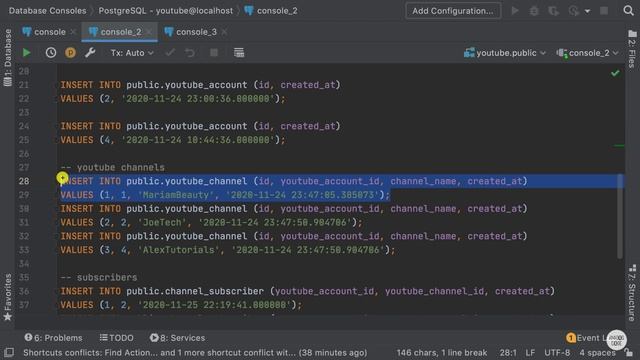This screenshot has height=360, width=640.
Task: Click the top toolbar Stop square icon
Action: (604, 11)
